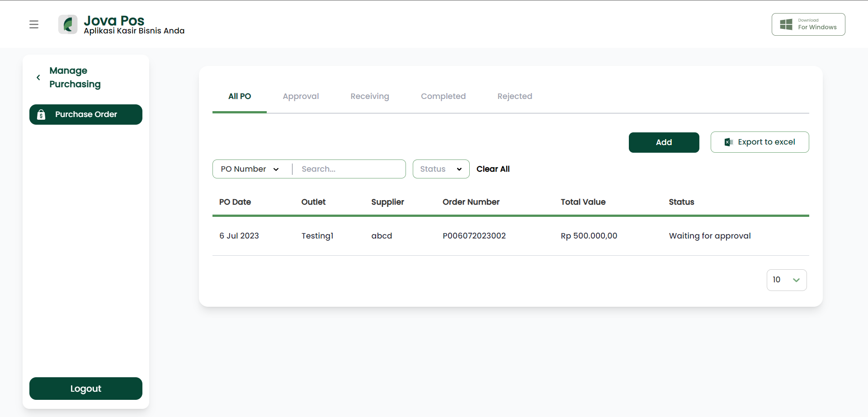868x417 pixels.
Task: Open the hamburger menu icon
Action: click(34, 24)
